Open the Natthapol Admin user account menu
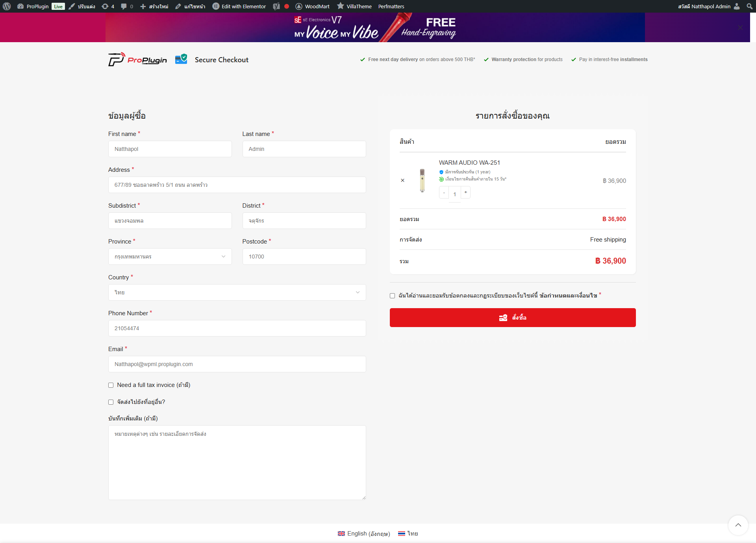 709,6
